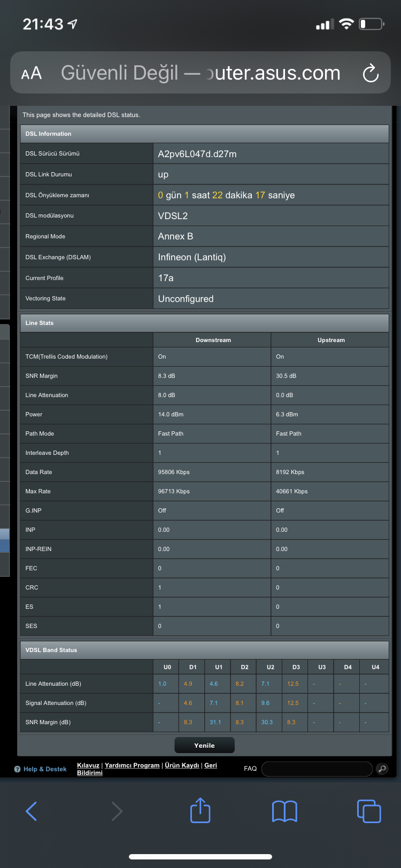Select the Annex B value
Viewport: 401px width, 868px height.
175,236
